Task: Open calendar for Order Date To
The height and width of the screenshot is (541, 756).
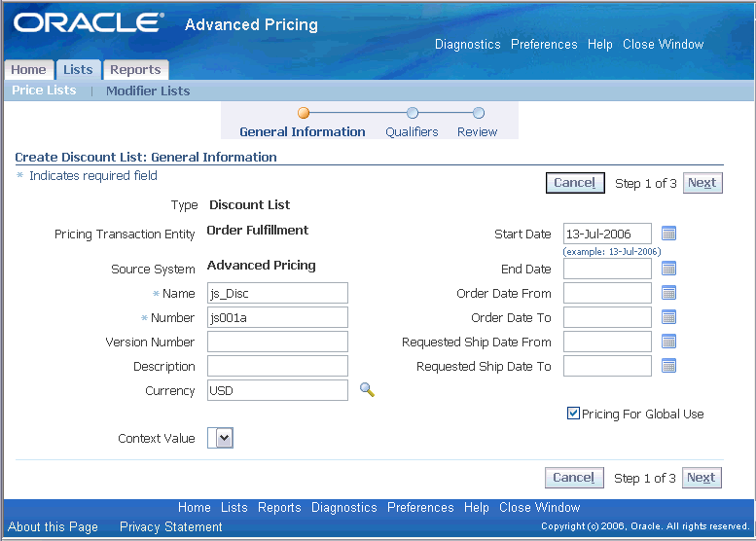Action: point(668,317)
